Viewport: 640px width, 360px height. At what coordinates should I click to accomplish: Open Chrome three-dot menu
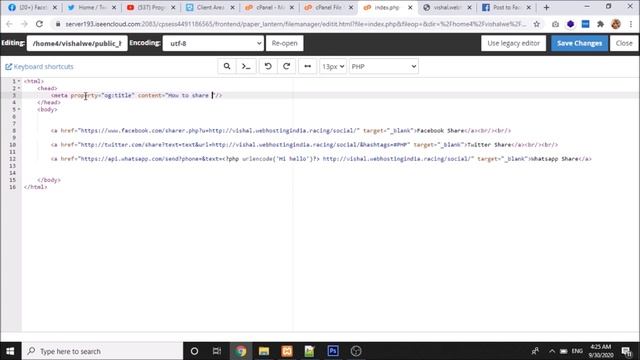(x=631, y=24)
